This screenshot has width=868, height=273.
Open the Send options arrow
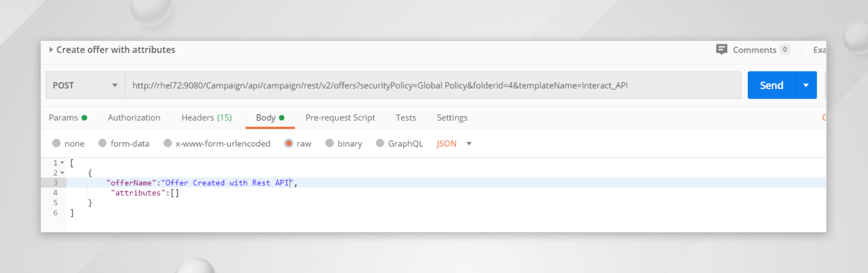806,85
